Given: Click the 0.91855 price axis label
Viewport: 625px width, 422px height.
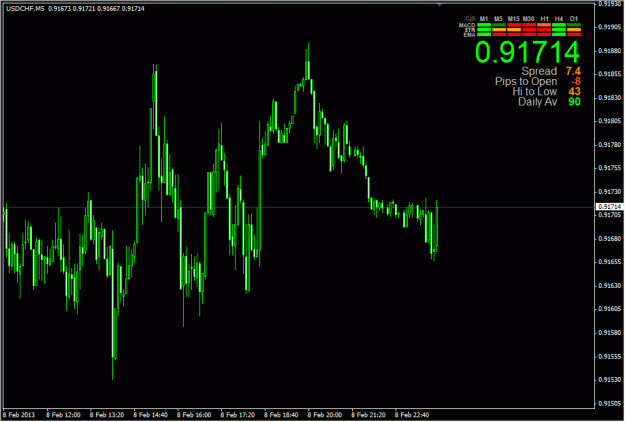Looking at the screenshot, I should [x=610, y=74].
